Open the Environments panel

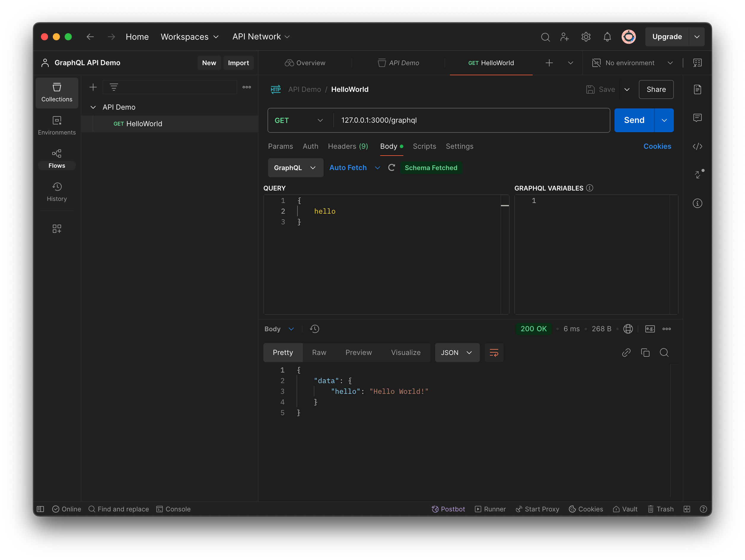click(57, 125)
